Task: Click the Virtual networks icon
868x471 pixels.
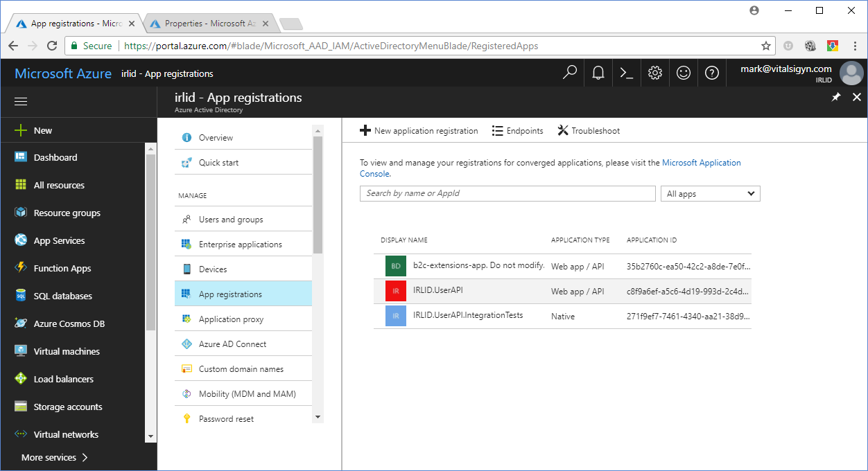Action: (x=21, y=434)
